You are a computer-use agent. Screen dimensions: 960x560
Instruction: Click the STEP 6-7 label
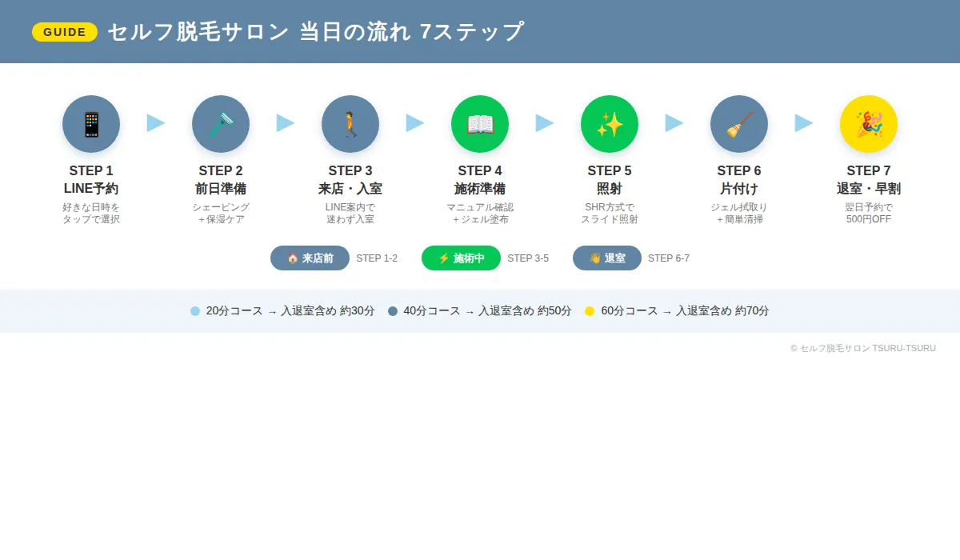tap(669, 258)
